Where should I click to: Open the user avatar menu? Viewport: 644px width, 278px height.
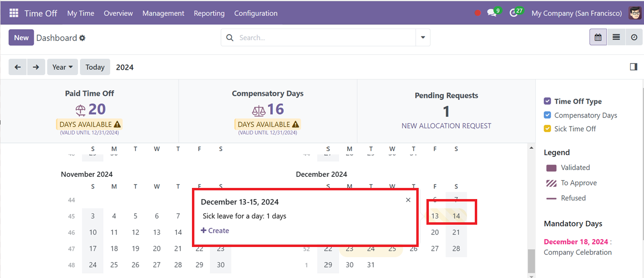[x=635, y=13]
